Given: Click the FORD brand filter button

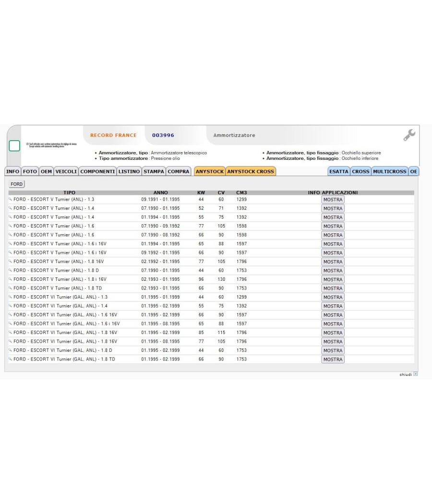Looking at the screenshot, I should point(17,184).
